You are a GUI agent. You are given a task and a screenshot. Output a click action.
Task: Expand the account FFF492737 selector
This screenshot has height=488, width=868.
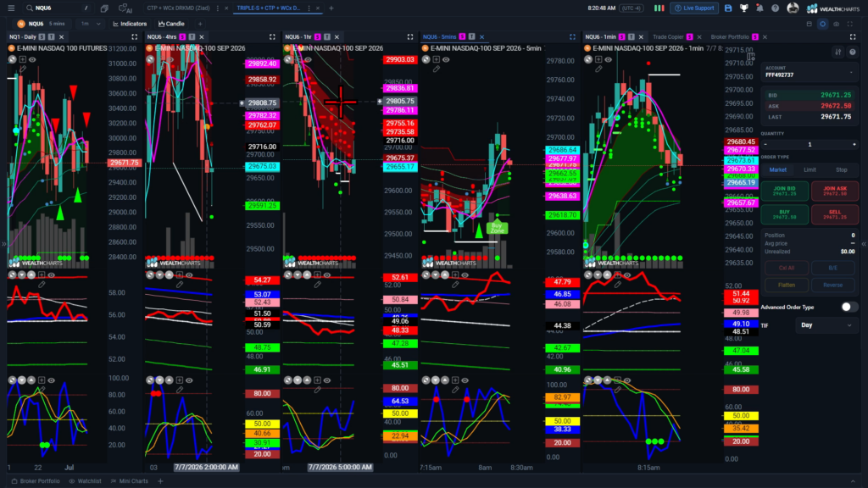click(810, 72)
